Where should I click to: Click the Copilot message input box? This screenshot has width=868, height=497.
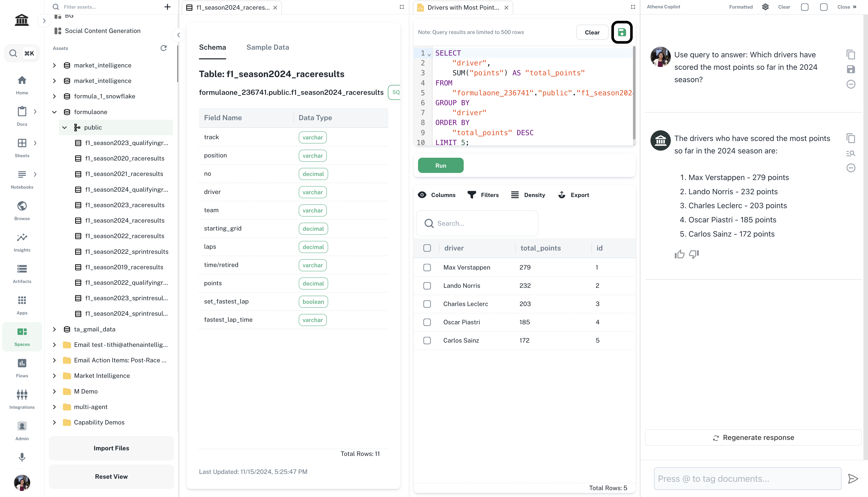point(747,478)
